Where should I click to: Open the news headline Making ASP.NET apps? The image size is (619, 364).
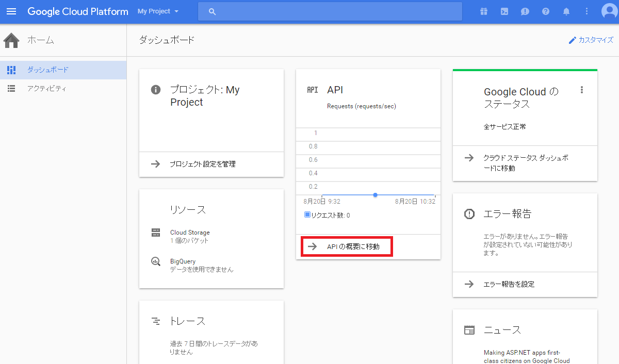527,357
